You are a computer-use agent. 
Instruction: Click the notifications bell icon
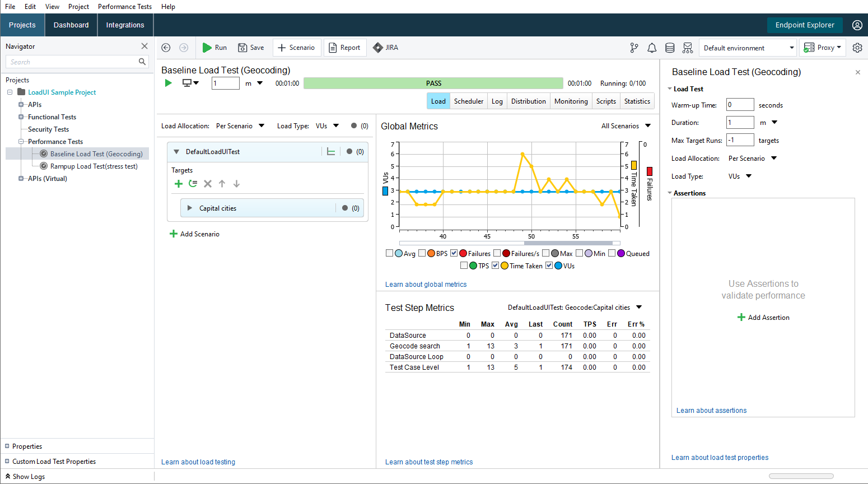pyautogui.click(x=651, y=48)
